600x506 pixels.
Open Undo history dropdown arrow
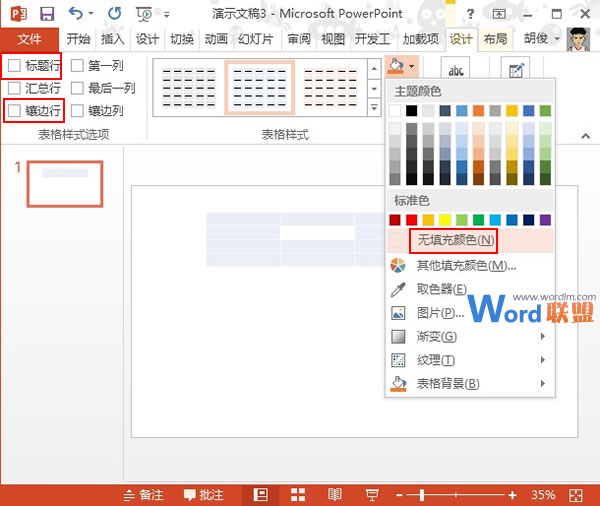[x=91, y=14]
